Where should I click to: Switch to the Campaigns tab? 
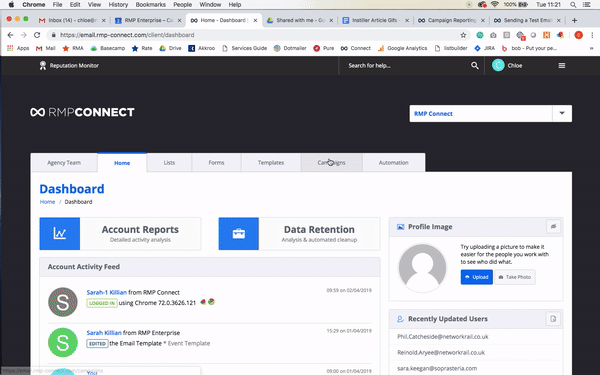331,163
